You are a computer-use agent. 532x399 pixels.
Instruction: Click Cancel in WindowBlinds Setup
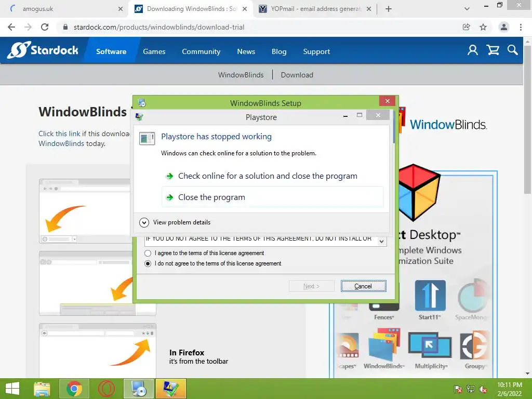[363, 286]
